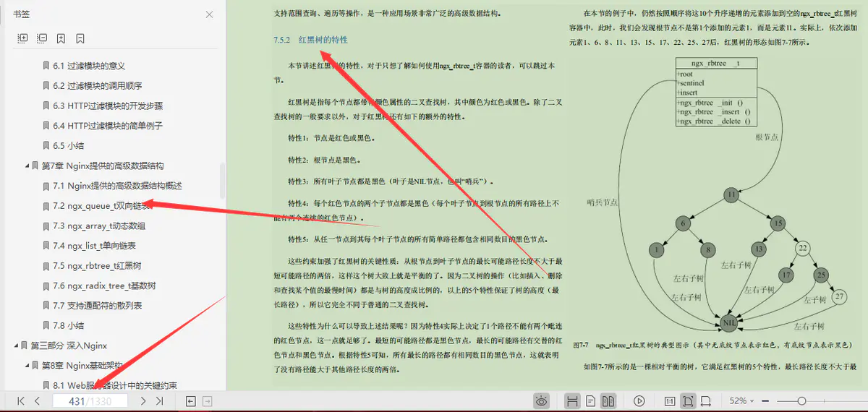Adjust the zoom slider handle
The width and height of the screenshot is (868, 412).
coord(801,400)
